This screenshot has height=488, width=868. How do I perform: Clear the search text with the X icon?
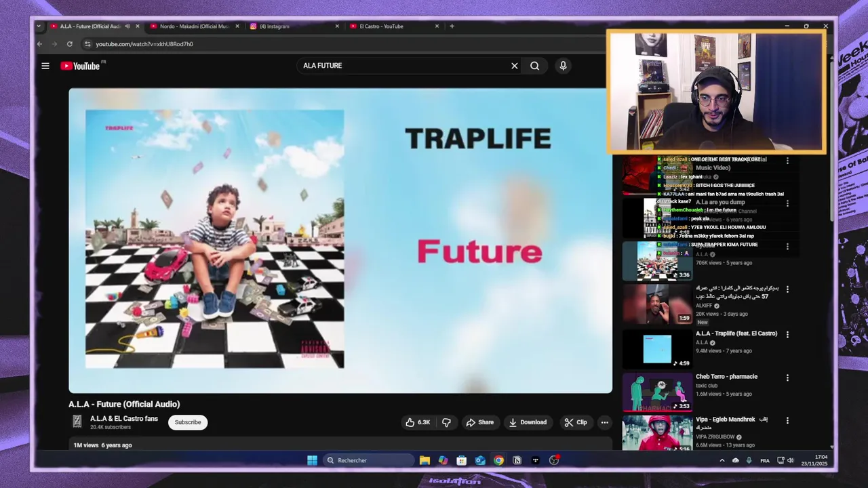click(x=514, y=66)
